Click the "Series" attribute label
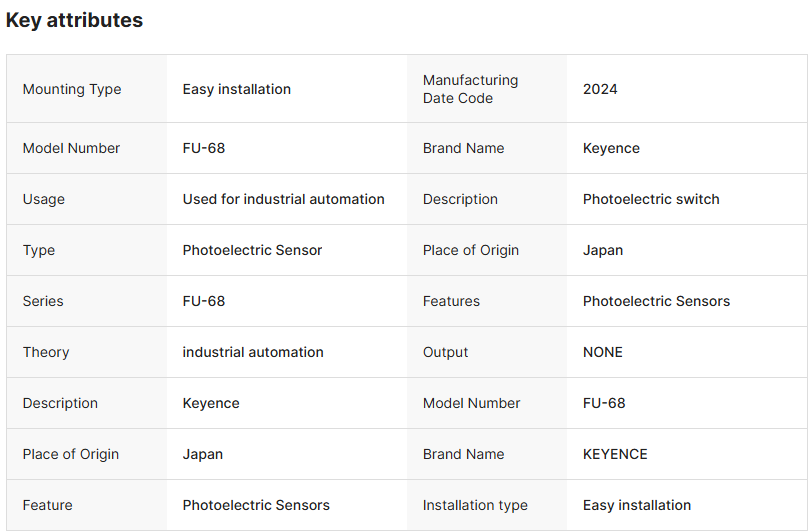 [x=43, y=301]
